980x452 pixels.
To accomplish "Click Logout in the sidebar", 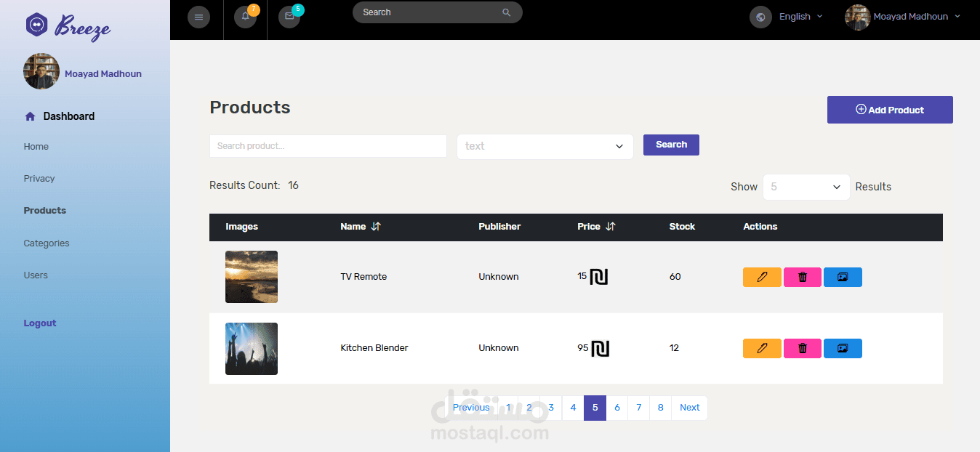I will [40, 323].
